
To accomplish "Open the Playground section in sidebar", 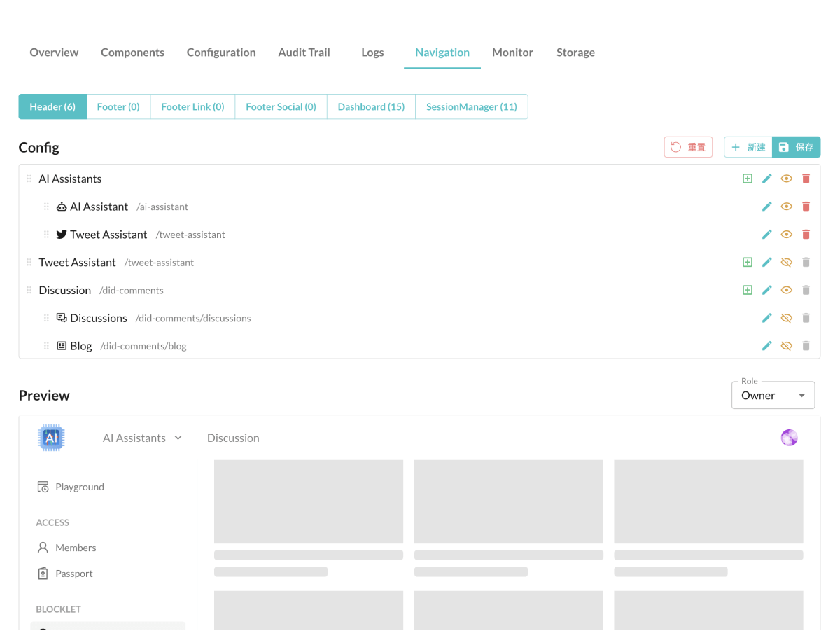I will (78, 486).
